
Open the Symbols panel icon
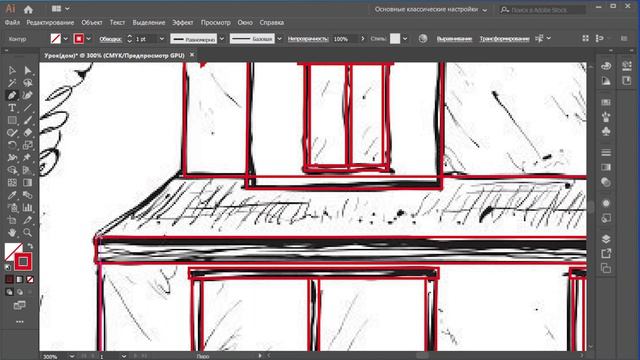[606, 131]
